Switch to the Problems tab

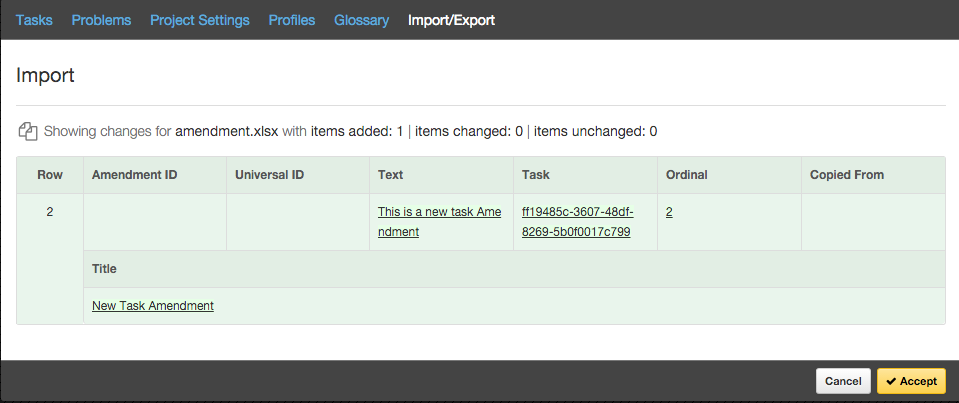101,20
